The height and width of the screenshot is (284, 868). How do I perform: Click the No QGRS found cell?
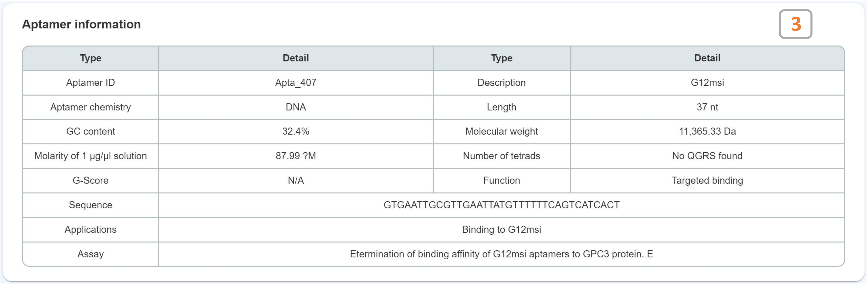click(707, 156)
